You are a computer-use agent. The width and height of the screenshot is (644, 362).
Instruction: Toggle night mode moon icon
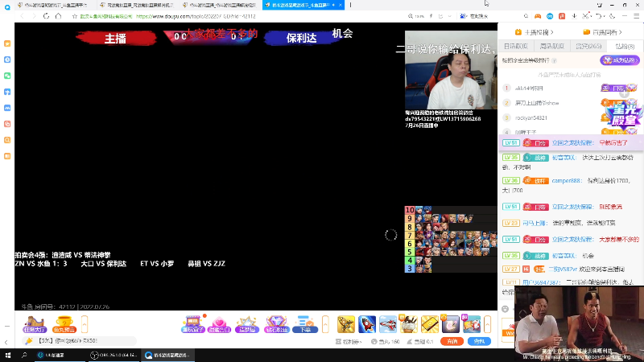(x=612, y=16)
